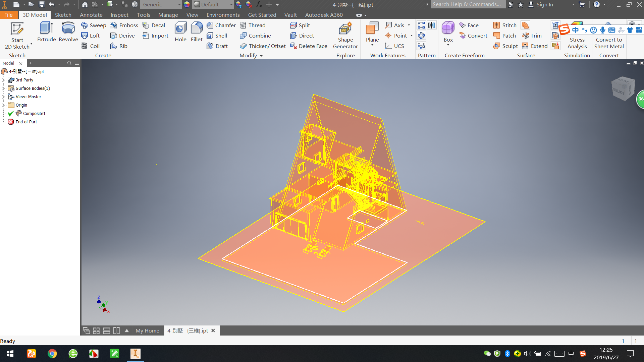Expand the 3rd Party tree node
This screenshot has height=362, width=644.
click(4, 80)
